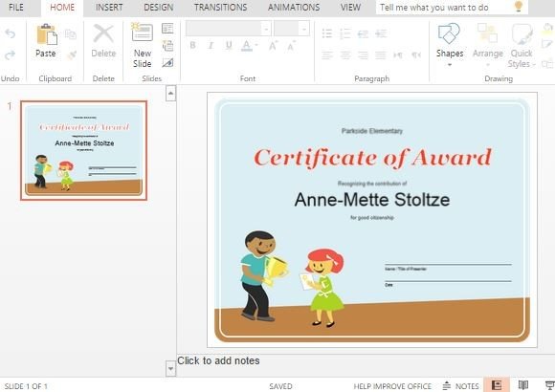555x392 pixels.
Task: Click the Paste clipboard icon
Action: tap(46, 34)
